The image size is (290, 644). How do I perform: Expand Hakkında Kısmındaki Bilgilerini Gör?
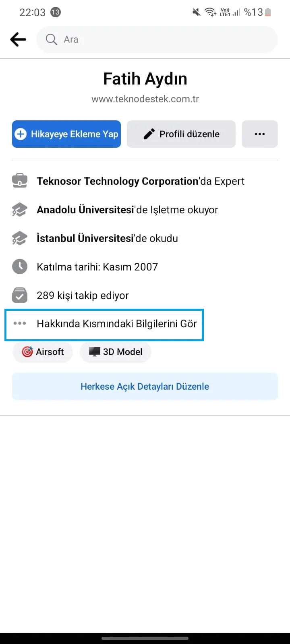point(117,324)
